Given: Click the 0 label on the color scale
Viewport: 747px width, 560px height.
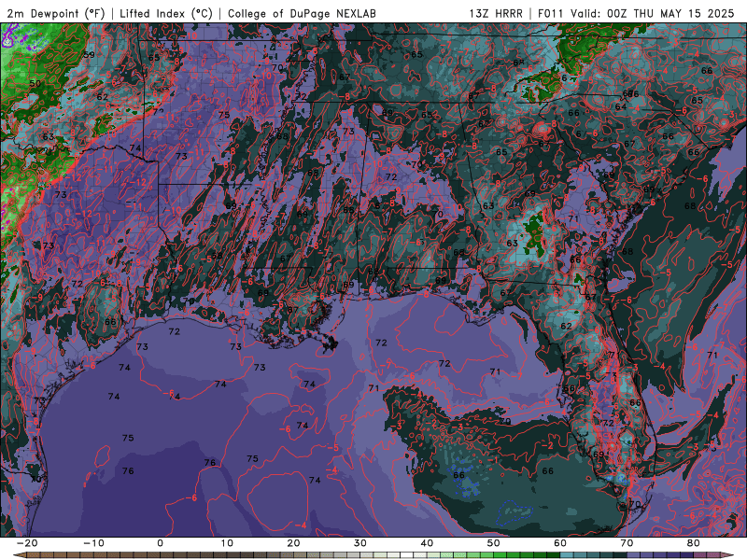Looking at the screenshot, I should 160,543.
